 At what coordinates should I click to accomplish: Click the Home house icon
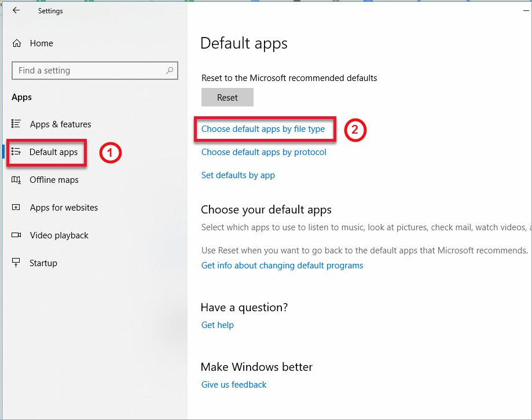click(x=17, y=43)
